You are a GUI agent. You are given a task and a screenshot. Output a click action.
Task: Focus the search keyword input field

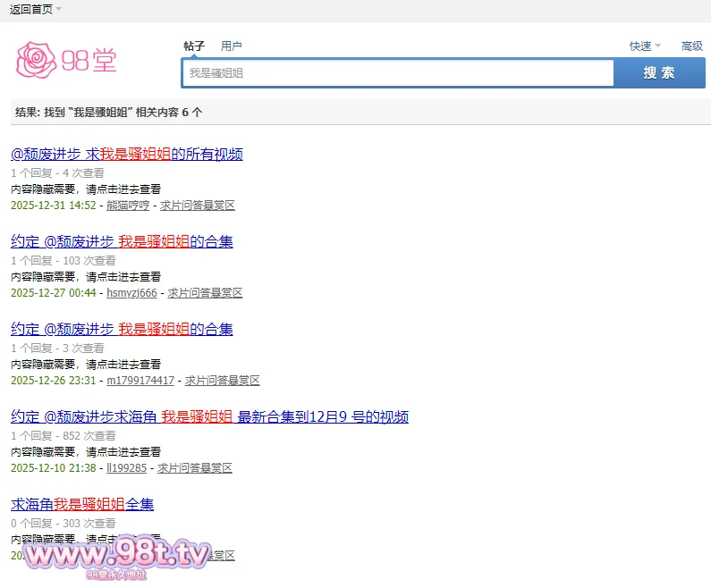[397, 73]
